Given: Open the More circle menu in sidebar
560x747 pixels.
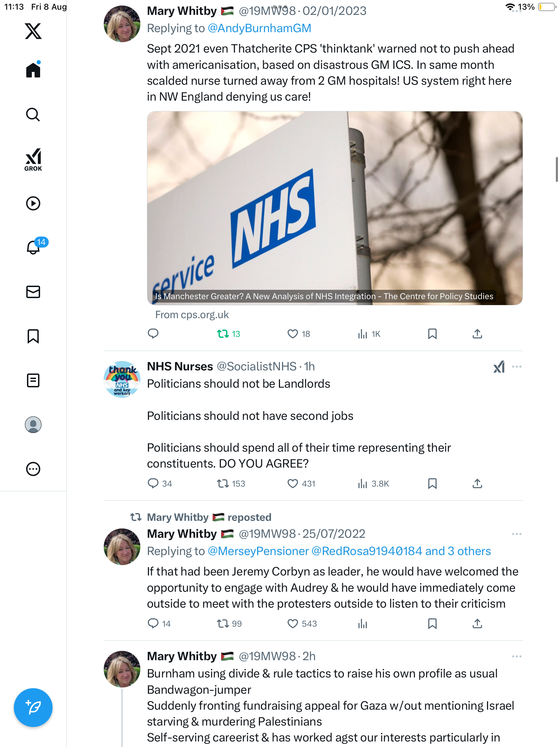Looking at the screenshot, I should pyautogui.click(x=33, y=469).
